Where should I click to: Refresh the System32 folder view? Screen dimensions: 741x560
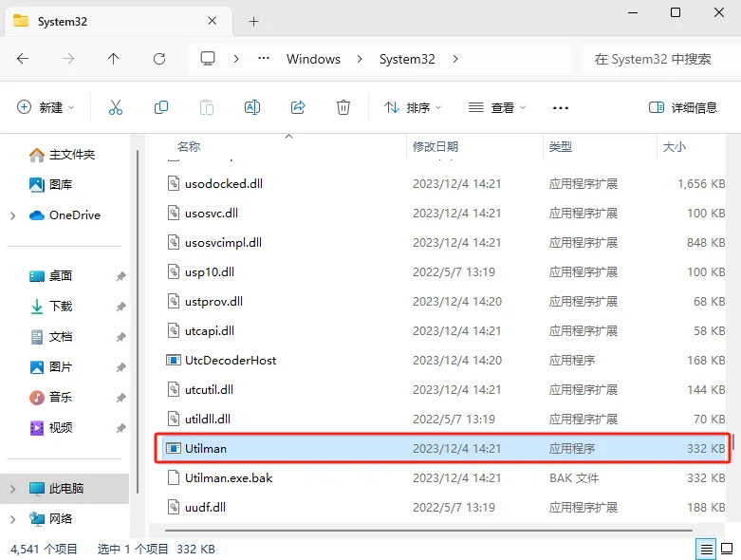coord(159,59)
